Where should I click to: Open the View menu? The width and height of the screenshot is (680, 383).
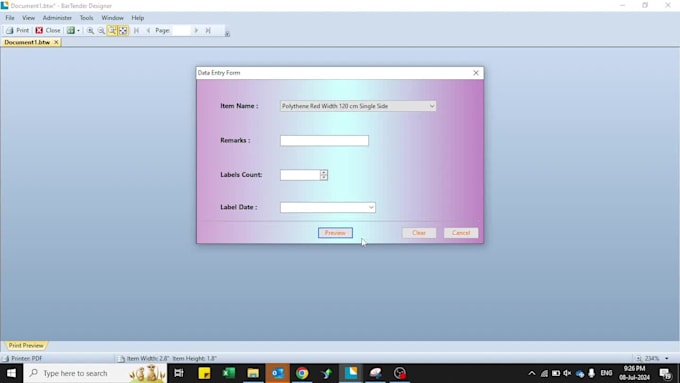(x=28, y=18)
